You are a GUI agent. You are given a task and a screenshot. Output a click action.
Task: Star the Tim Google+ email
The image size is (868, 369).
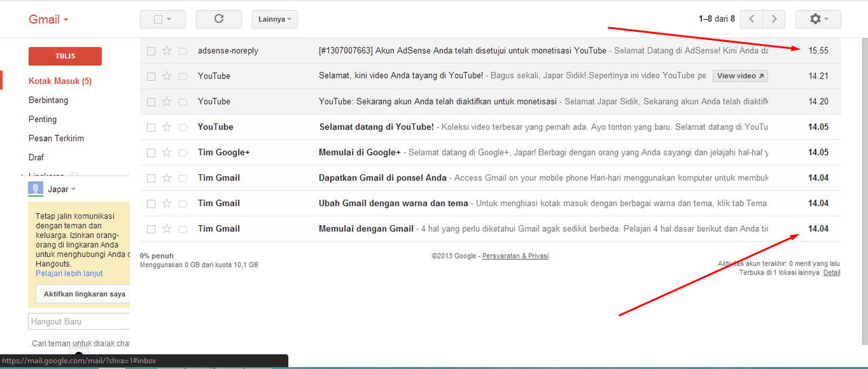(x=167, y=153)
